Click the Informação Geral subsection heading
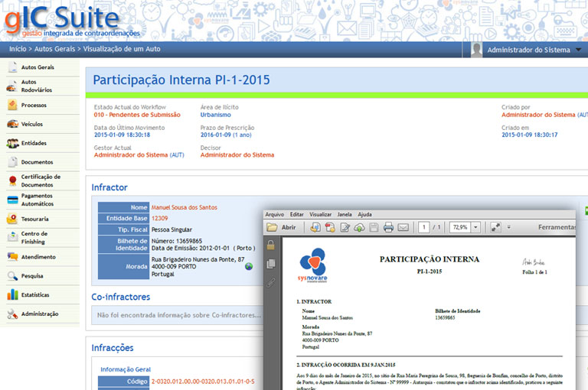This screenshot has width=588, height=390. pyautogui.click(x=126, y=369)
